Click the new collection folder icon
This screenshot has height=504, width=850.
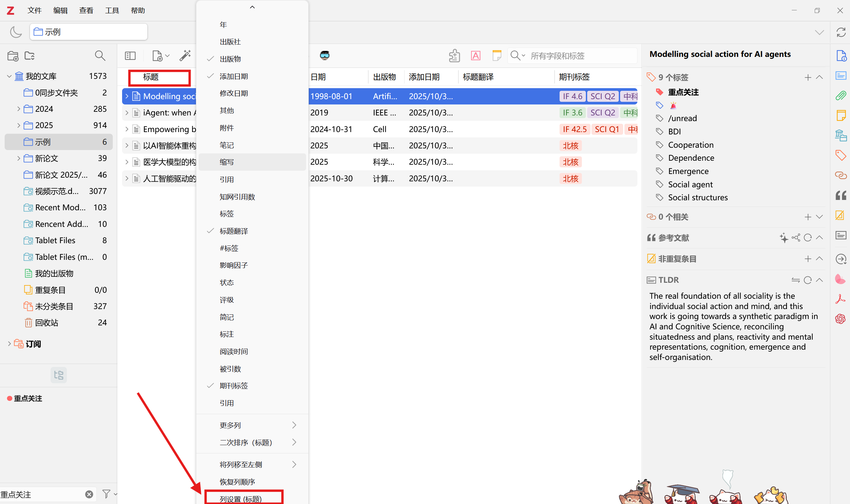tap(13, 56)
